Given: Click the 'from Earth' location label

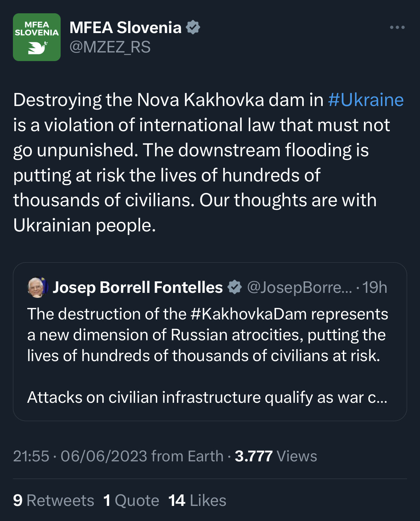Looking at the screenshot, I should click(187, 456).
